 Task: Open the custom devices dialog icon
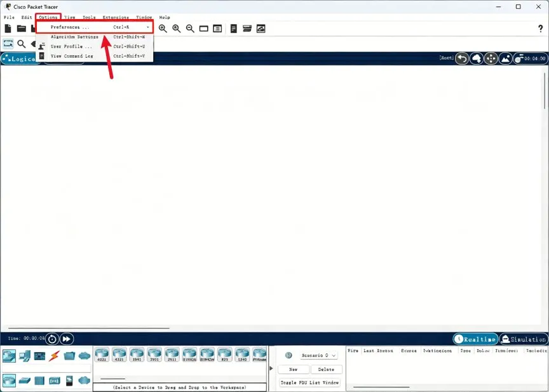pyautogui.click(x=217, y=29)
